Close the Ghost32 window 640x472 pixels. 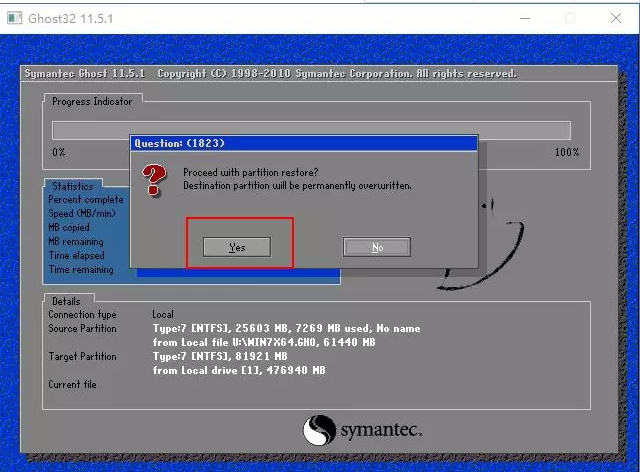click(616, 18)
